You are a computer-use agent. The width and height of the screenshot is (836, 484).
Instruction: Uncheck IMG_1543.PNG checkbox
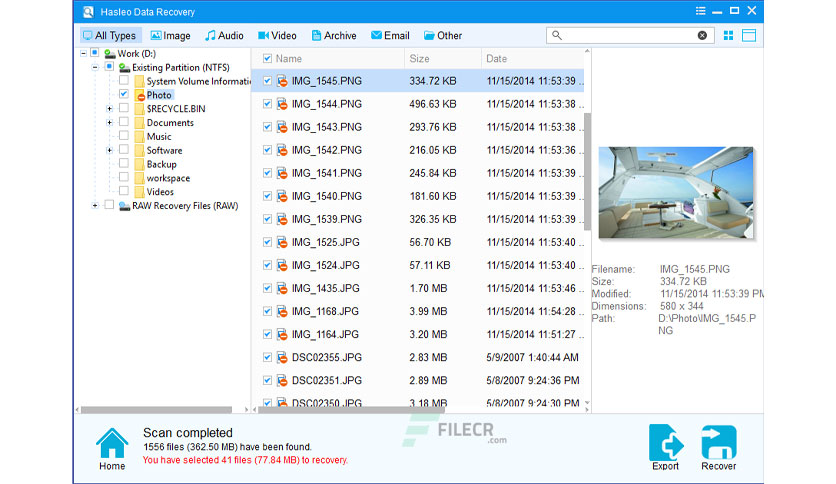(268, 127)
